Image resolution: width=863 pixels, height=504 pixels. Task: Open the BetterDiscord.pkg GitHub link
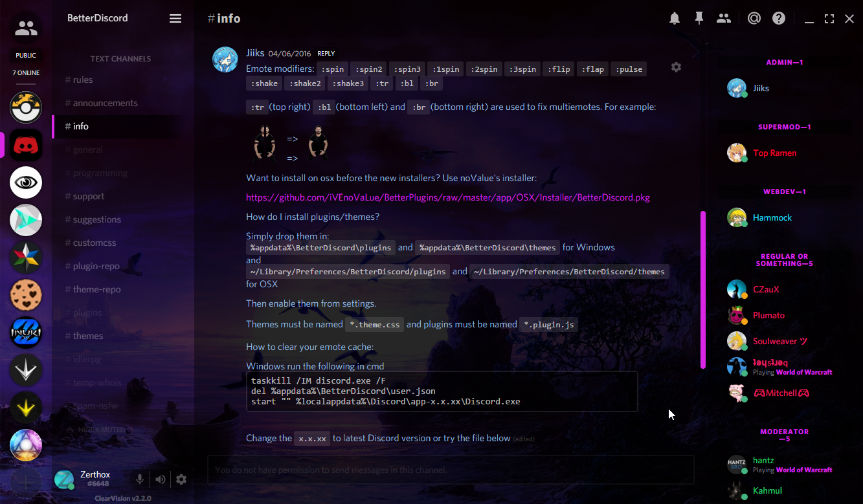(447, 197)
